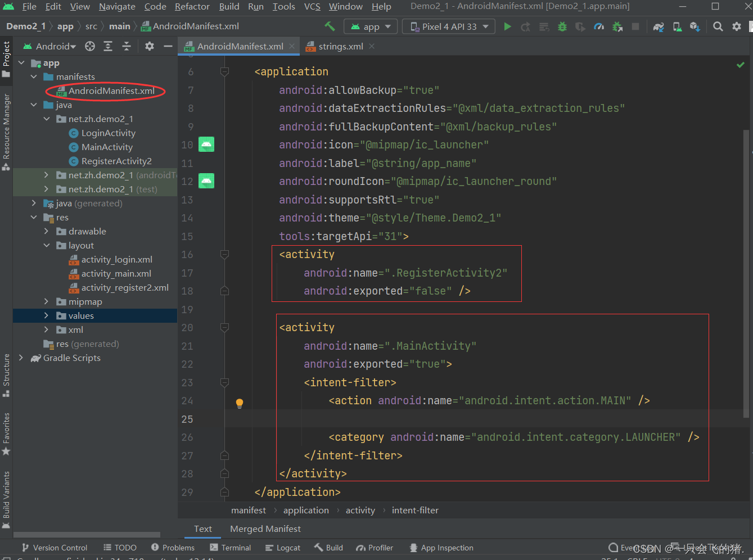Screen dimensions: 753x560
Task: Click the quick-fix light bulb on line 24
Action: point(240,403)
